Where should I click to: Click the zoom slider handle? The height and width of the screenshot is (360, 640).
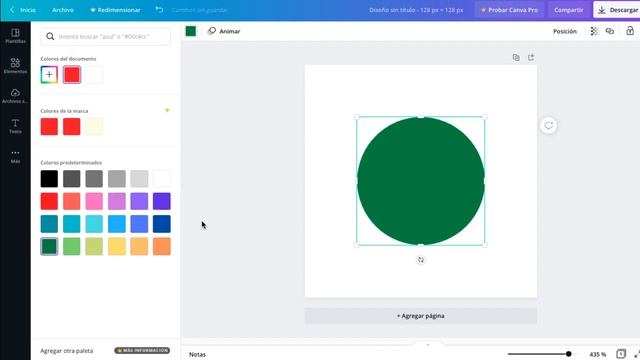pos(568,354)
